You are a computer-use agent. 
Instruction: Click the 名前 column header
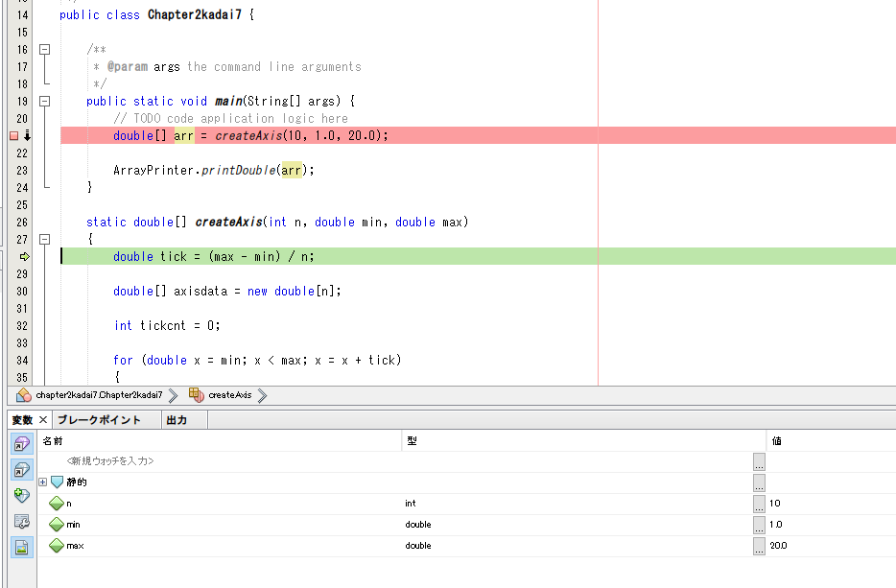[x=220, y=440]
